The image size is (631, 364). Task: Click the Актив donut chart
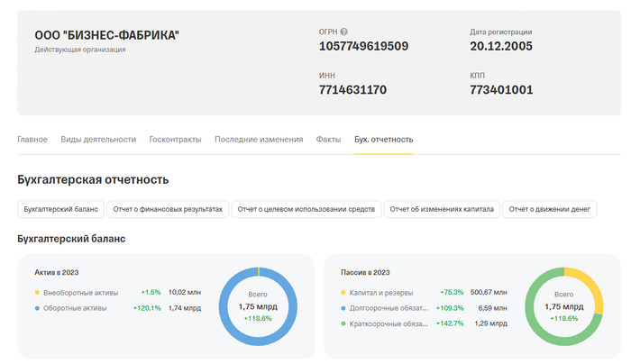tap(258, 306)
